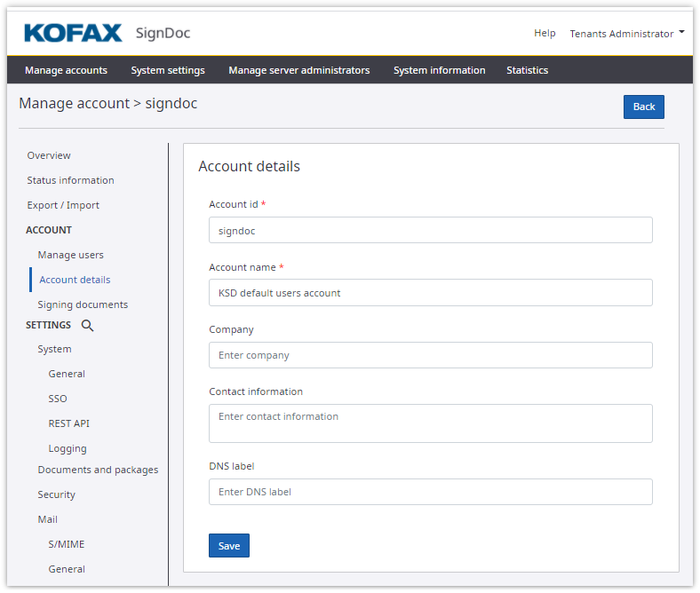The width and height of the screenshot is (700, 593).
Task: Click the Save button
Action: [229, 546]
